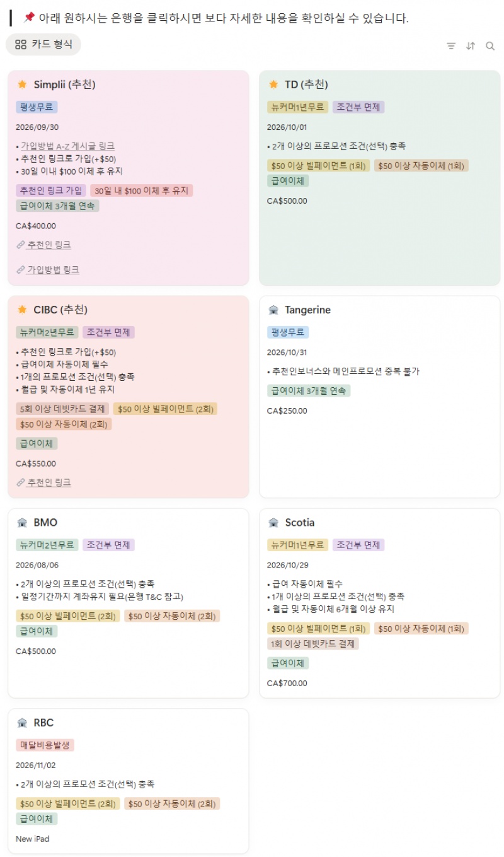Click the bank icon next to Scotia
The width and height of the screenshot is (504, 857).
[273, 522]
